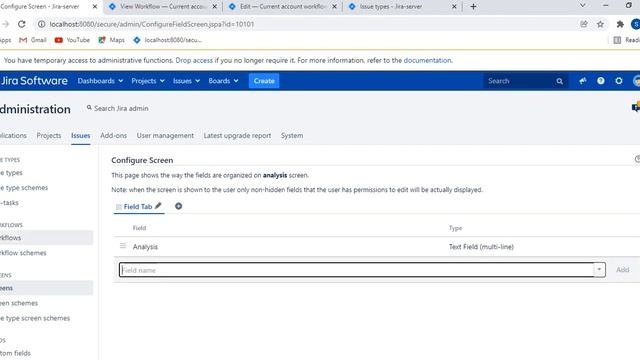Open the Gmail bookmark

[33, 40]
